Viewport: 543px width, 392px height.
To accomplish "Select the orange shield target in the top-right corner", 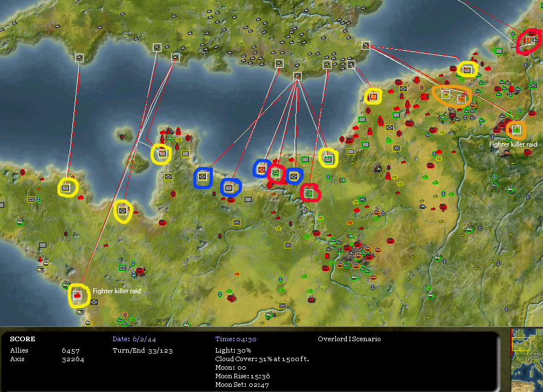I will 529,41.
